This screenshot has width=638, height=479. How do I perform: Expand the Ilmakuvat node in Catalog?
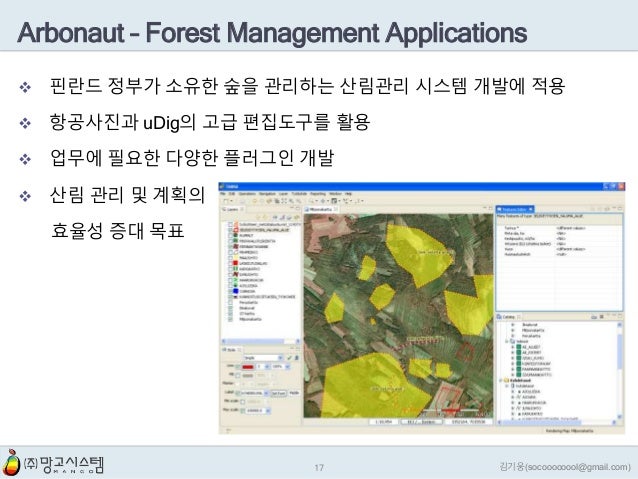point(513,325)
